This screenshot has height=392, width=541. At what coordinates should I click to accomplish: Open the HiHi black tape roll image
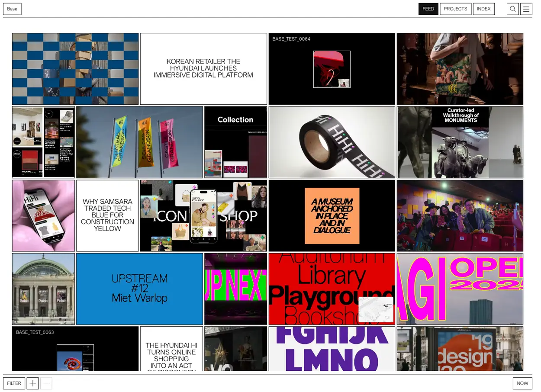tap(332, 142)
